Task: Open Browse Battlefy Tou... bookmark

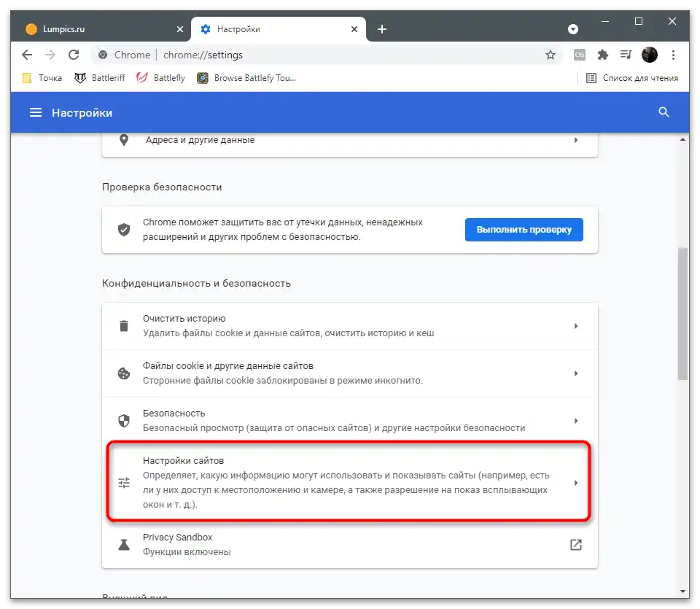Action: [x=246, y=78]
